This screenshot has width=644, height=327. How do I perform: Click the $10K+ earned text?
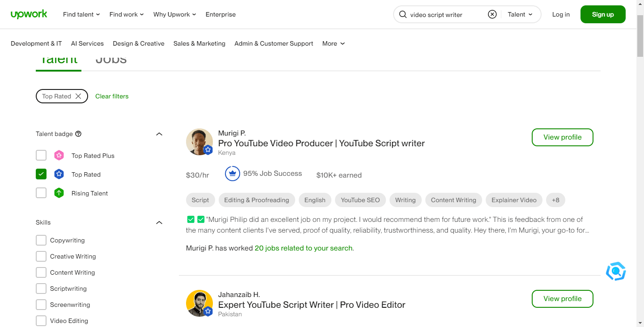click(x=339, y=175)
